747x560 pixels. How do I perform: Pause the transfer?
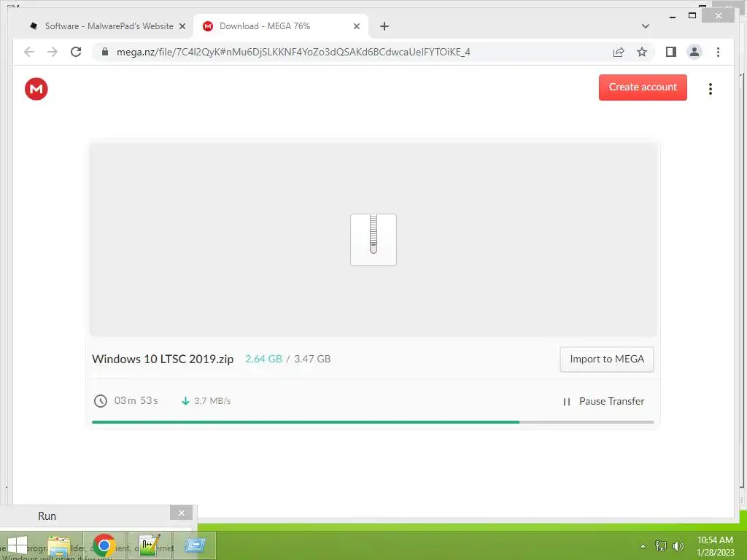click(603, 402)
